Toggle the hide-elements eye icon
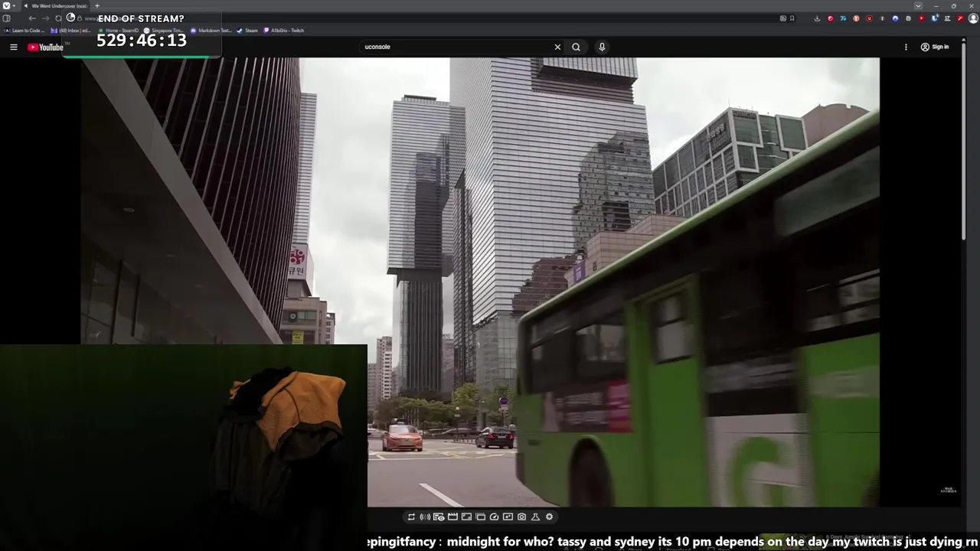This screenshot has height=551, width=980. [439, 517]
